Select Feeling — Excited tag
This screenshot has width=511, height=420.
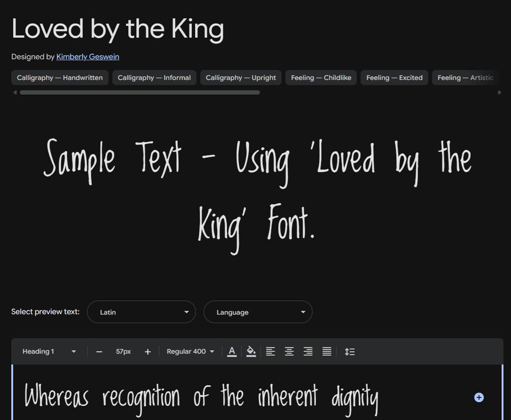[394, 78]
